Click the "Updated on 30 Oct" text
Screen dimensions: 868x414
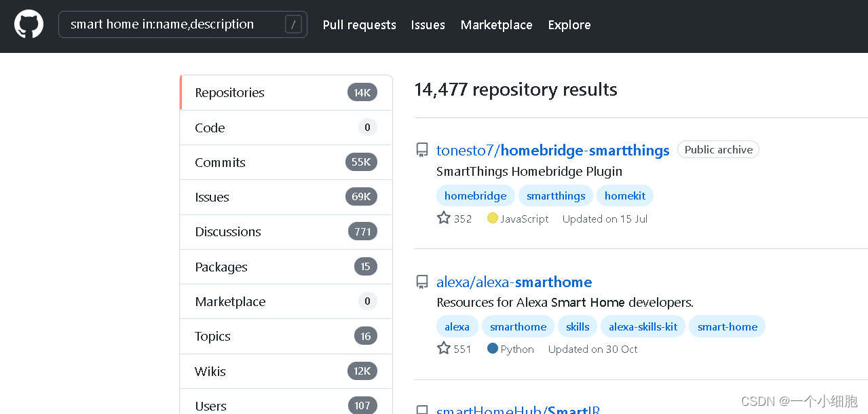click(592, 349)
